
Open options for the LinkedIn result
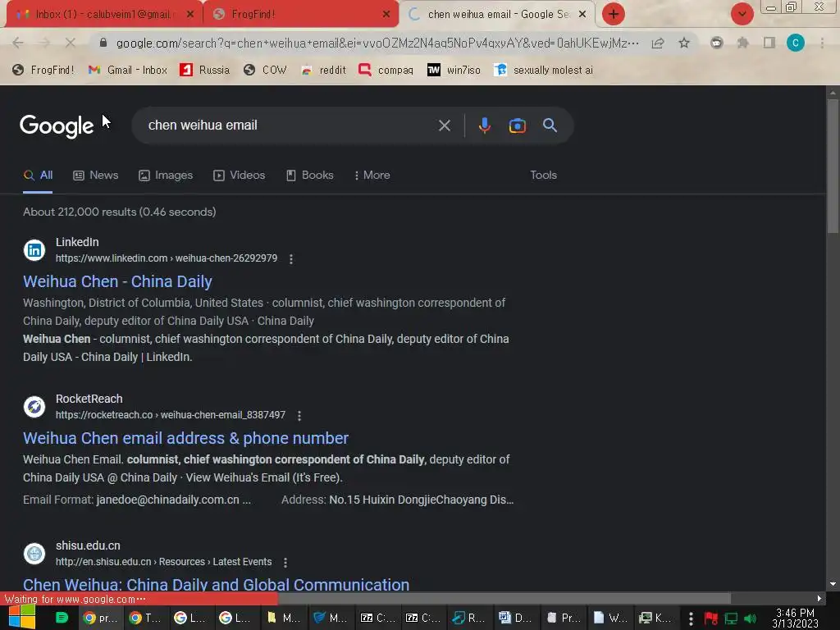tap(291, 258)
